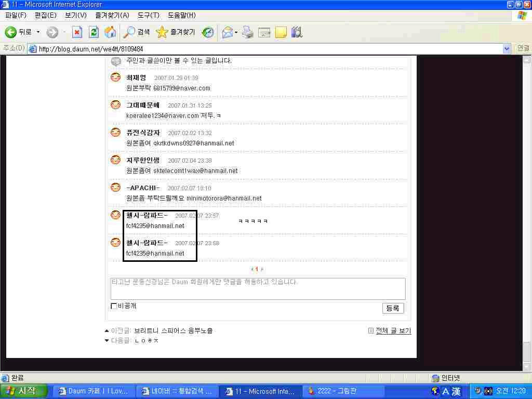The height and width of the screenshot is (399, 532).
Task: Open the address bar dropdown arrow
Action: (x=507, y=49)
